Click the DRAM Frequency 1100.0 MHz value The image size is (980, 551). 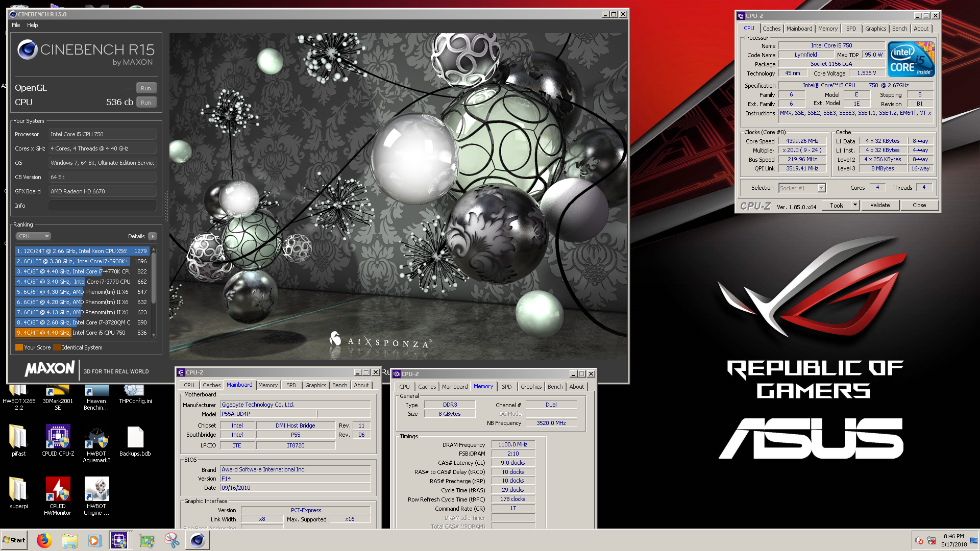coord(513,444)
